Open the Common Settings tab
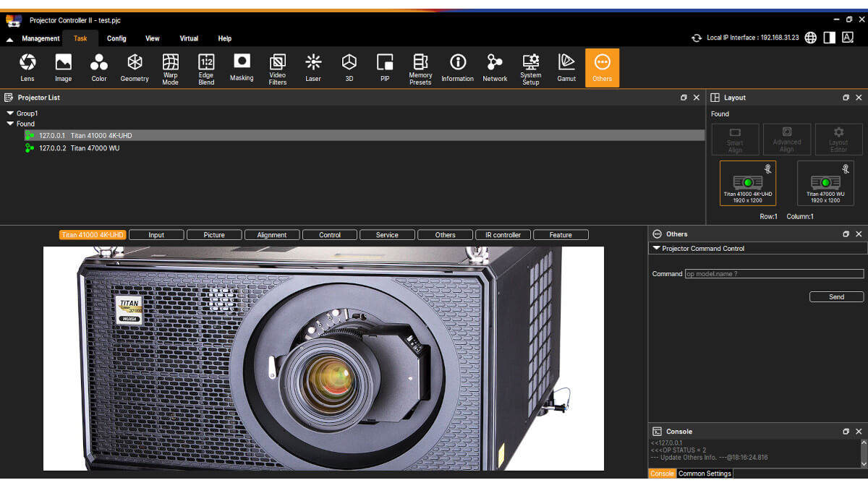Screen dimensions: 868x488 705,474
